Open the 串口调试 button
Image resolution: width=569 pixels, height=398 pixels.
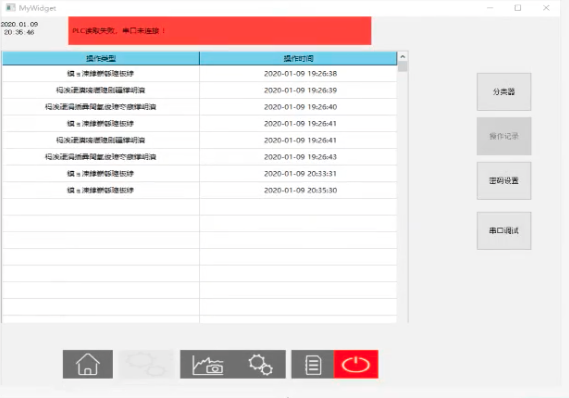(504, 231)
